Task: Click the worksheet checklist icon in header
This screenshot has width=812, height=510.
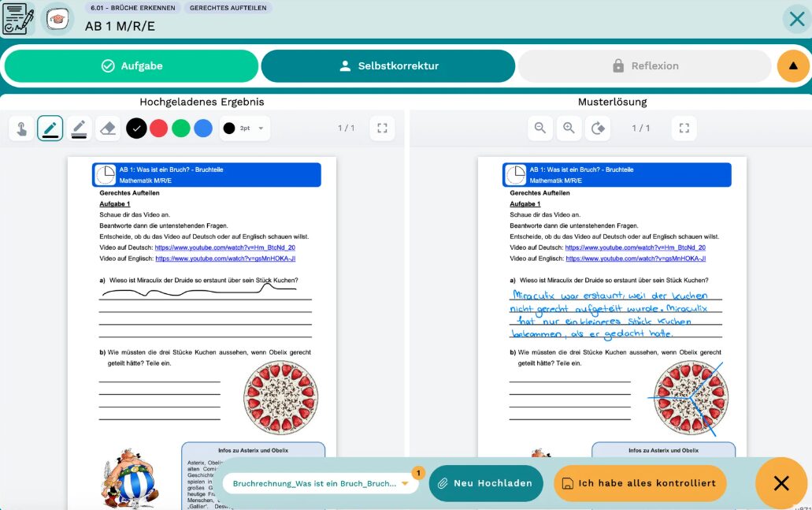Action: coord(18,19)
